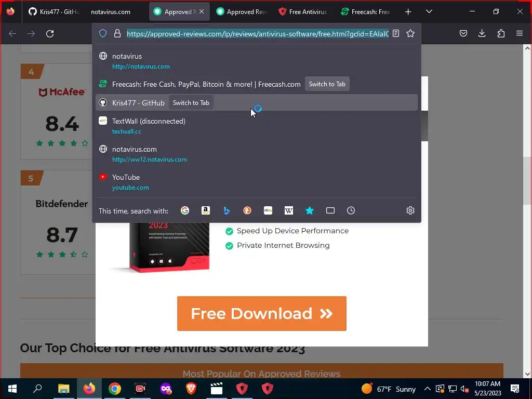Open taskbar search magnifier
This screenshot has height=399, width=532.
[37, 389]
